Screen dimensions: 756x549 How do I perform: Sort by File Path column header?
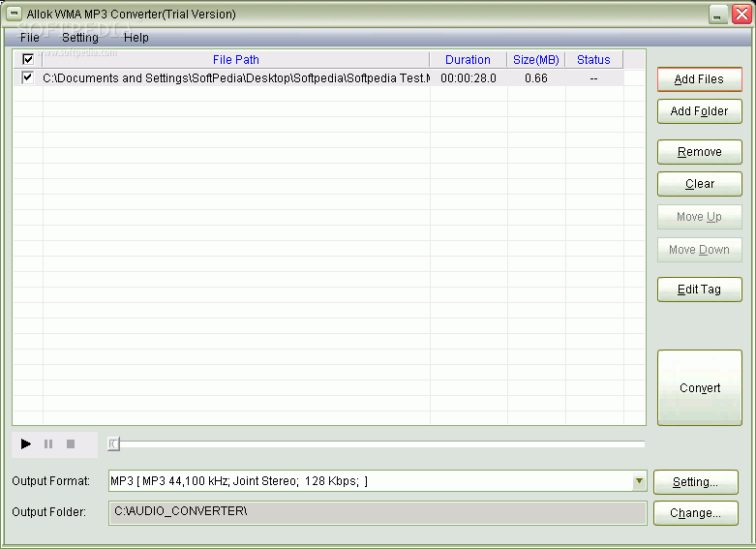236,60
